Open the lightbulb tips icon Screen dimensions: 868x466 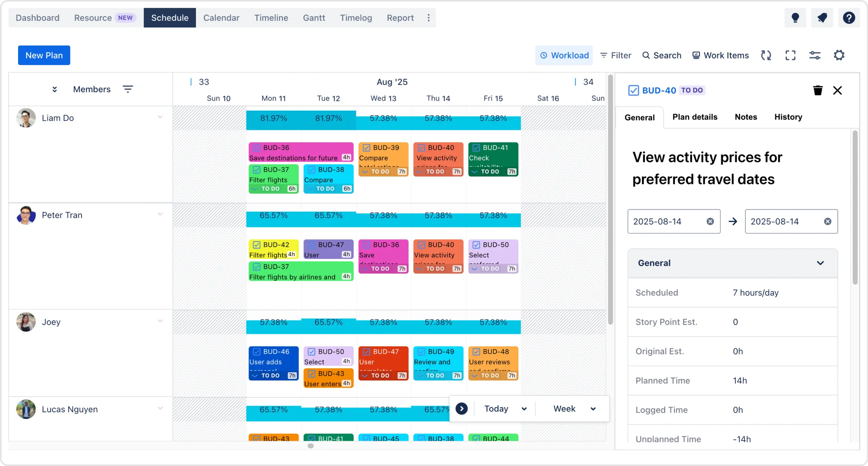[795, 18]
